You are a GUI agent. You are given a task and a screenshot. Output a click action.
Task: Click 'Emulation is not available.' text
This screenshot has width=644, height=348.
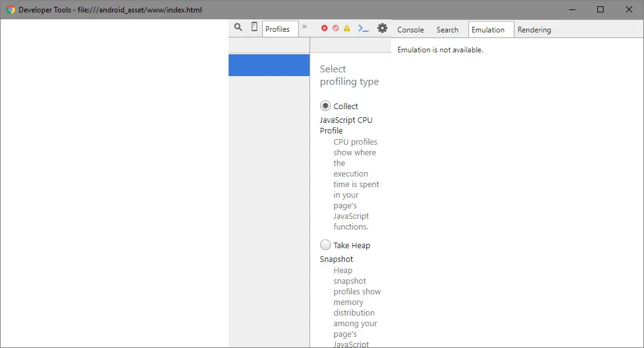click(440, 50)
